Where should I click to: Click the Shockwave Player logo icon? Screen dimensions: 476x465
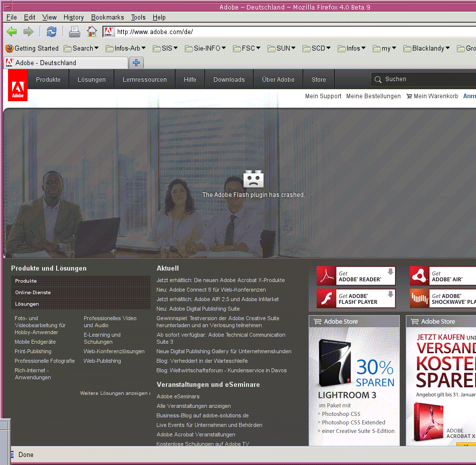click(419, 298)
